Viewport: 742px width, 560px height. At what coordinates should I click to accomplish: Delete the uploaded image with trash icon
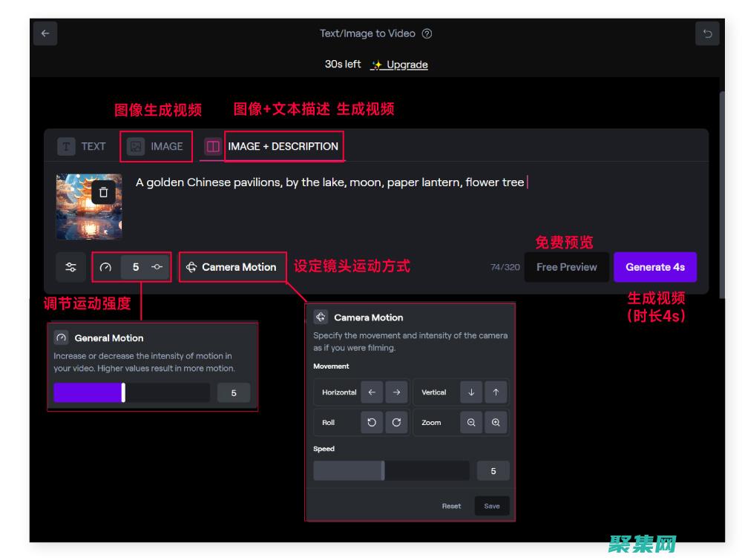pyautogui.click(x=103, y=192)
